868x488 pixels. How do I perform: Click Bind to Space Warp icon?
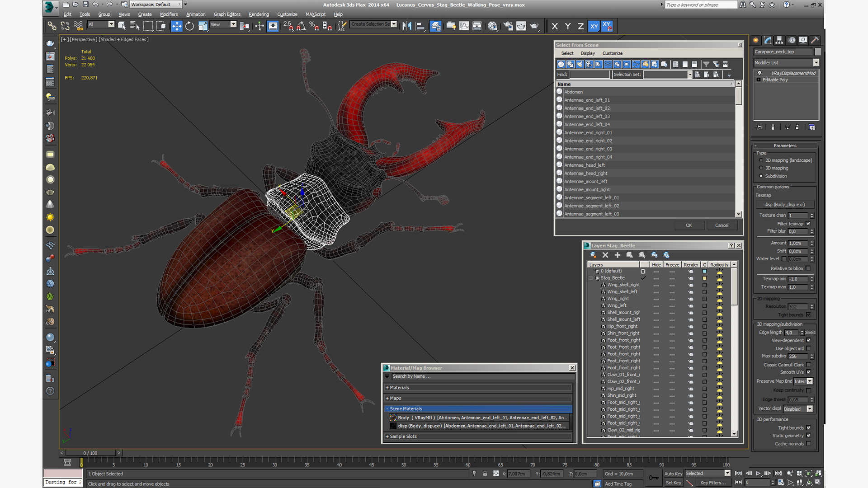78,26
